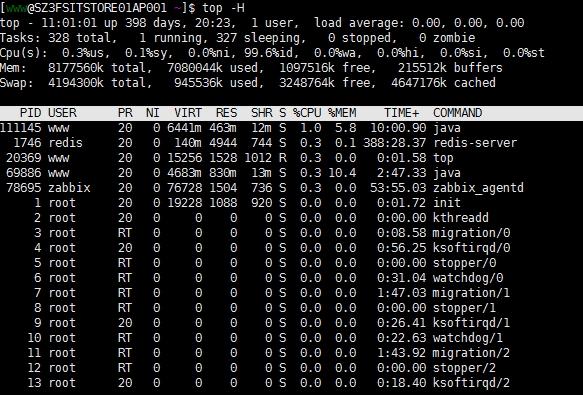
Task: Click the 830m RES value
Action: (223, 173)
